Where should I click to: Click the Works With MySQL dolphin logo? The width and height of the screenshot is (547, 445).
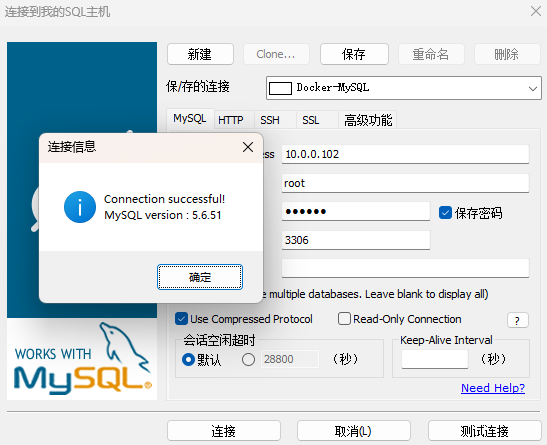pyautogui.click(x=82, y=359)
